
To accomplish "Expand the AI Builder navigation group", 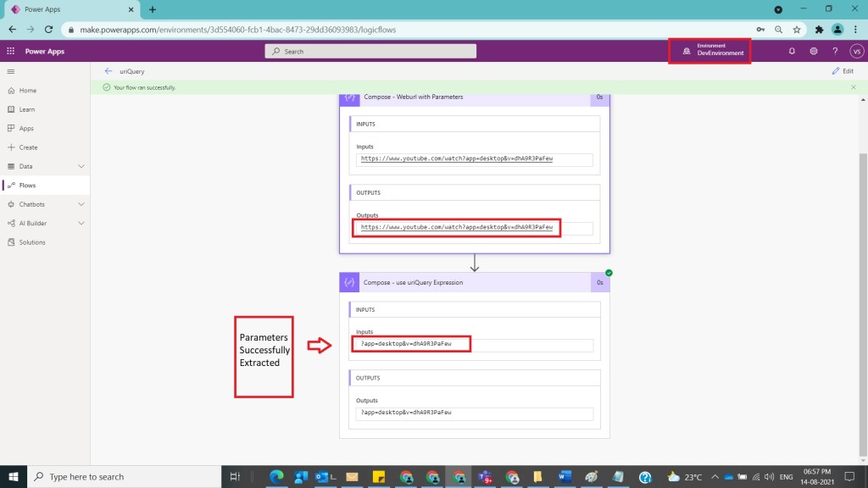I will (x=81, y=224).
